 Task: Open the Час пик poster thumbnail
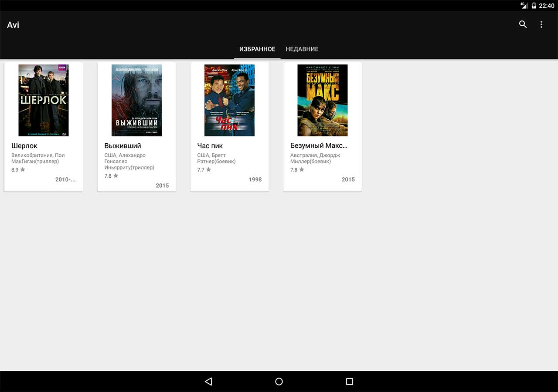[x=229, y=100]
